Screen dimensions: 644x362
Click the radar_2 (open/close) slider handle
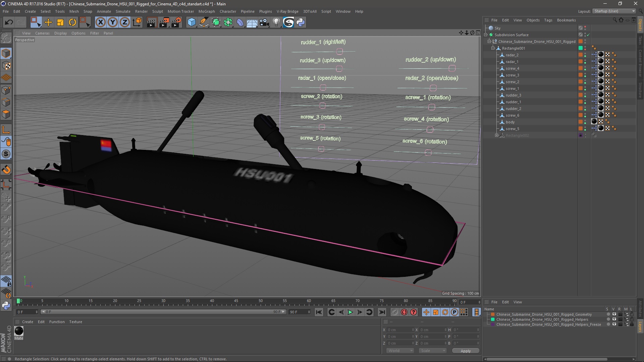pos(433,88)
